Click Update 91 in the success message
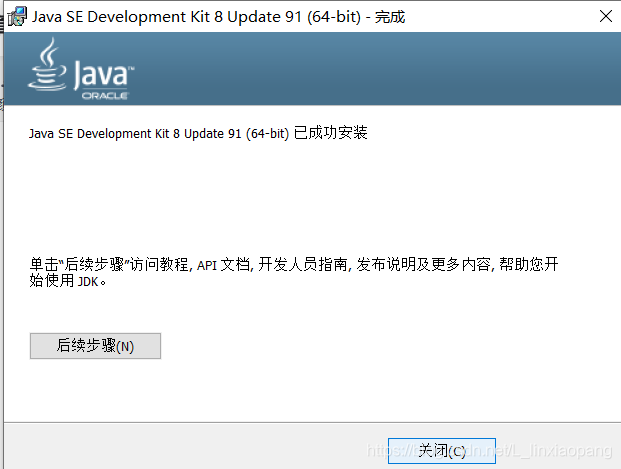This screenshot has width=621, height=469. (213, 134)
